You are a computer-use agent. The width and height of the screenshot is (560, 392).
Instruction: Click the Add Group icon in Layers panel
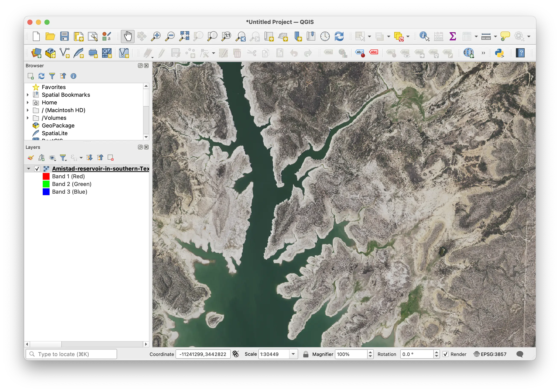click(x=41, y=158)
